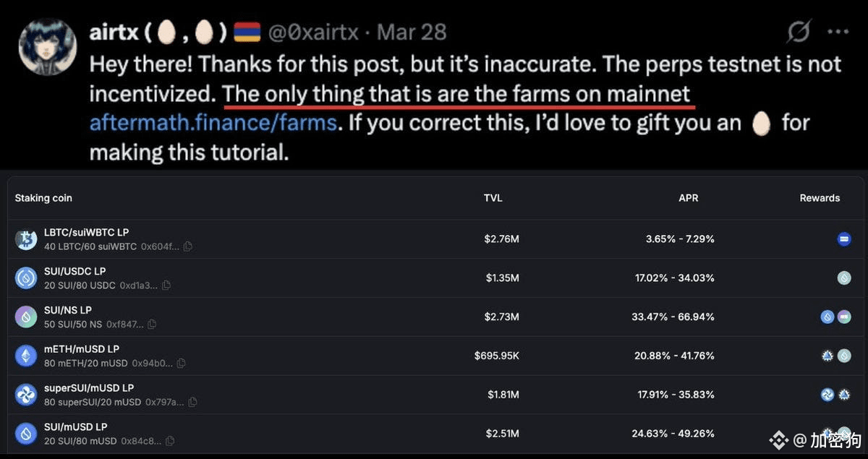Copy the SUI/NS LP address

[x=152, y=325]
